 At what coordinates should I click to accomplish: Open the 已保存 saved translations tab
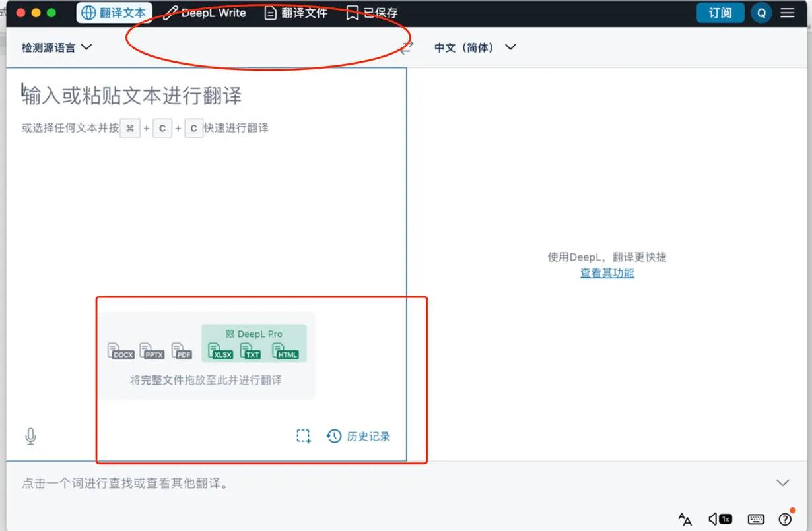click(372, 13)
